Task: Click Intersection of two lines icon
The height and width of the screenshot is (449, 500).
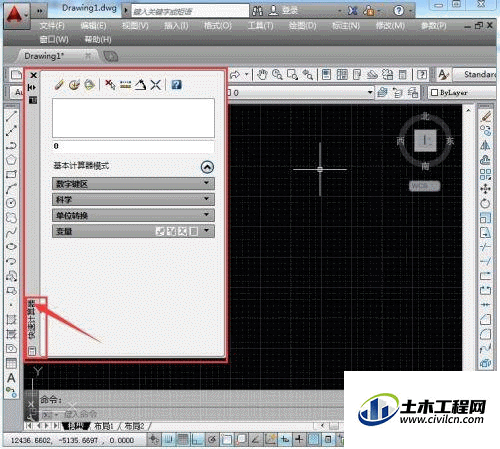Action: click(155, 85)
